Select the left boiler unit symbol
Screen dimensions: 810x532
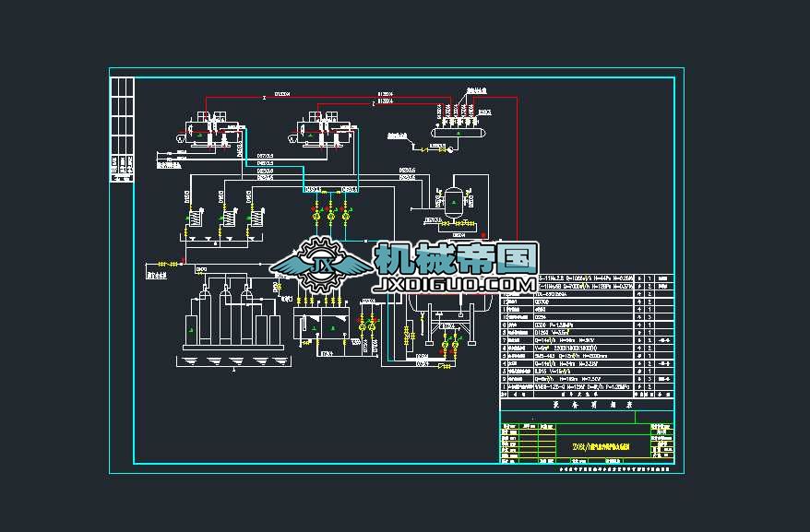coord(205,134)
